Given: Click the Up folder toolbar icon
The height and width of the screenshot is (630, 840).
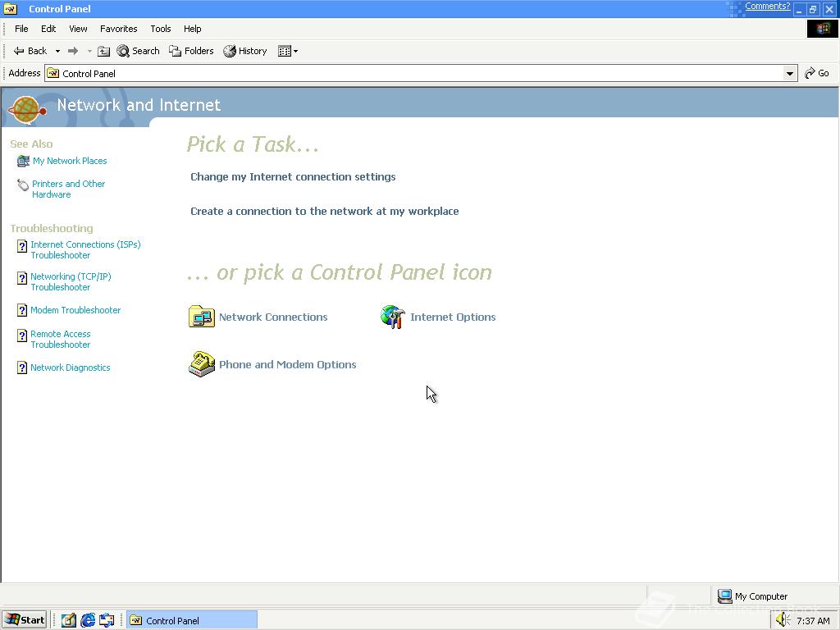Looking at the screenshot, I should click(104, 51).
